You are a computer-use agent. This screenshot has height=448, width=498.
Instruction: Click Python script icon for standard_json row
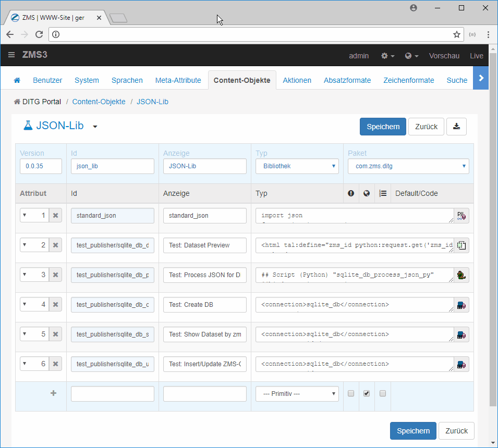(x=461, y=216)
